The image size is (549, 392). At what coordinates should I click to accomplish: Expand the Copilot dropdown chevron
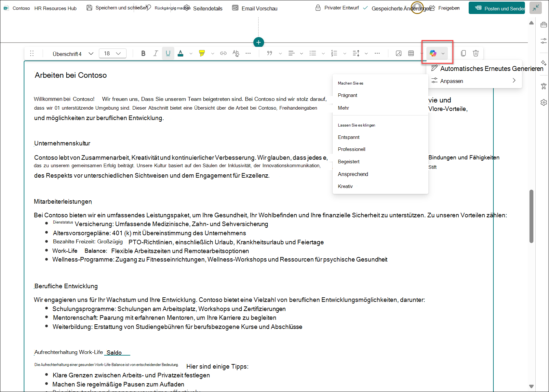pyautogui.click(x=443, y=53)
